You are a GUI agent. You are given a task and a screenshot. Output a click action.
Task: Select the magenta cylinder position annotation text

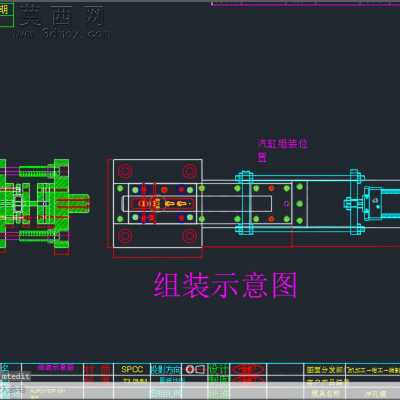coord(283,150)
